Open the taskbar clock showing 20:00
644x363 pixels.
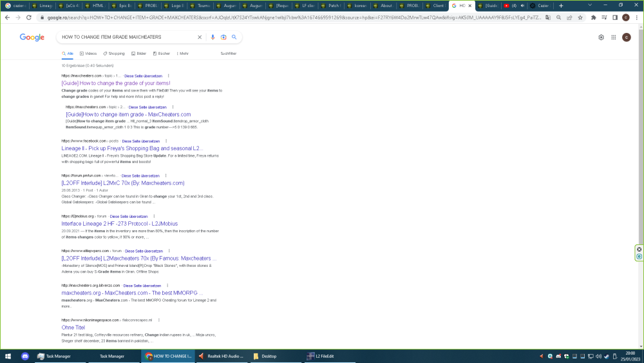coord(630,357)
